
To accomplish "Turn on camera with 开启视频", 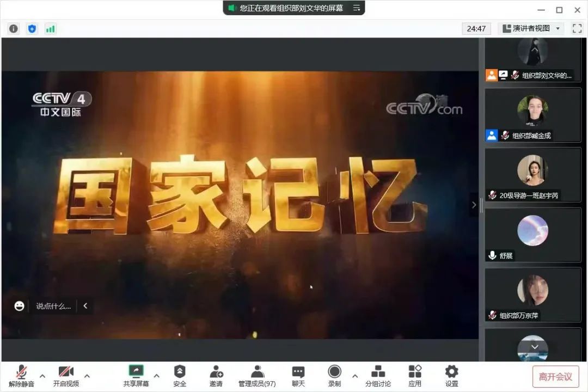I will coord(66,376).
